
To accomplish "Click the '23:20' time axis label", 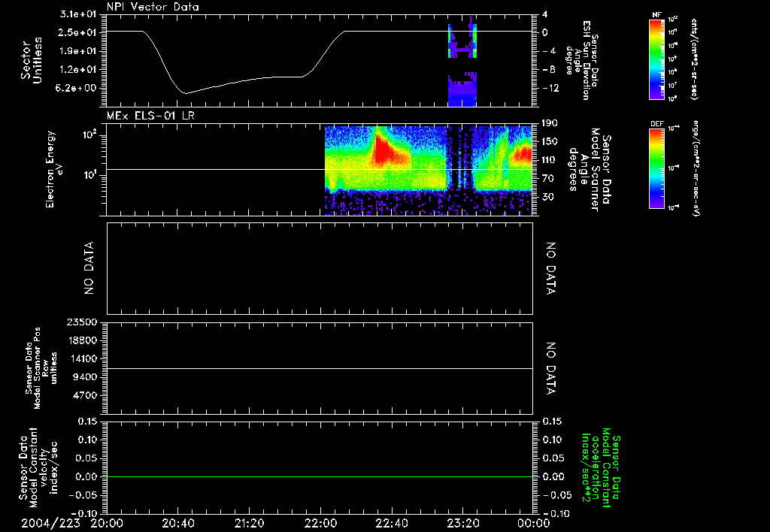I will click(x=463, y=524).
